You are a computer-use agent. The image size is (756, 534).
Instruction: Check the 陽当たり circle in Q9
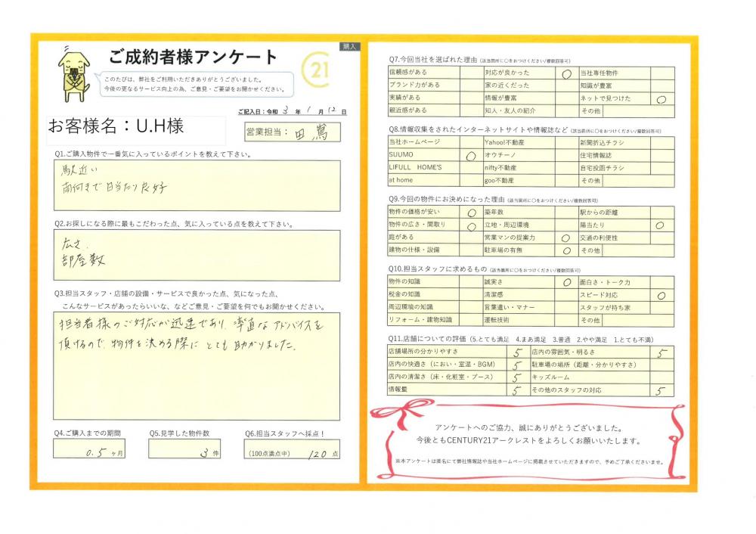click(x=661, y=225)
